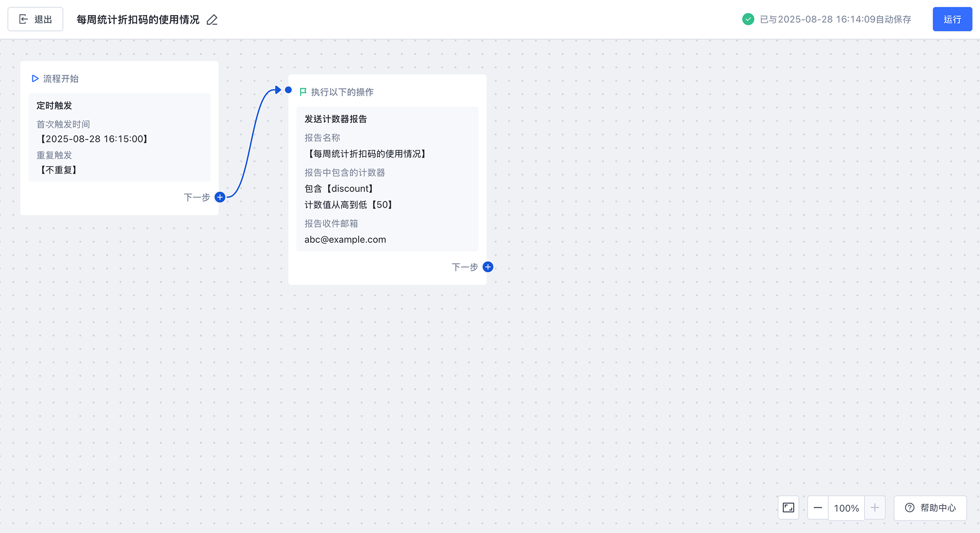Click the recipient email abc@example.com
The image size is (980, 533).
click(345, 239)
